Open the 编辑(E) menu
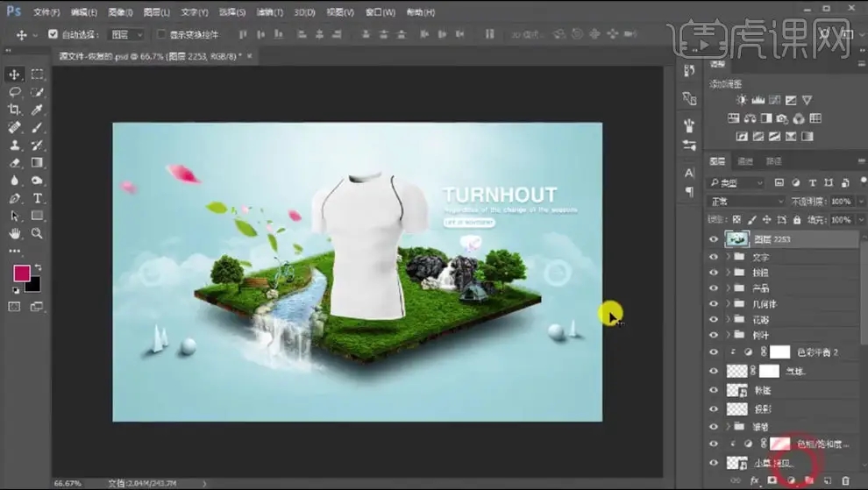The width and height of the screenshot is (868, 490). [84, 11]
